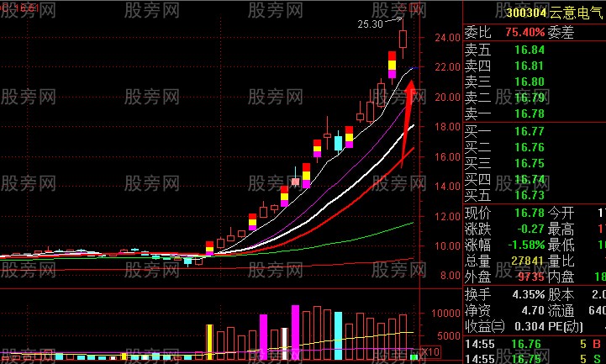The height and width of the screenshot is (364, 606).
Task: Select the 买一 price 16.77
Action: click(x=530, y=131)
